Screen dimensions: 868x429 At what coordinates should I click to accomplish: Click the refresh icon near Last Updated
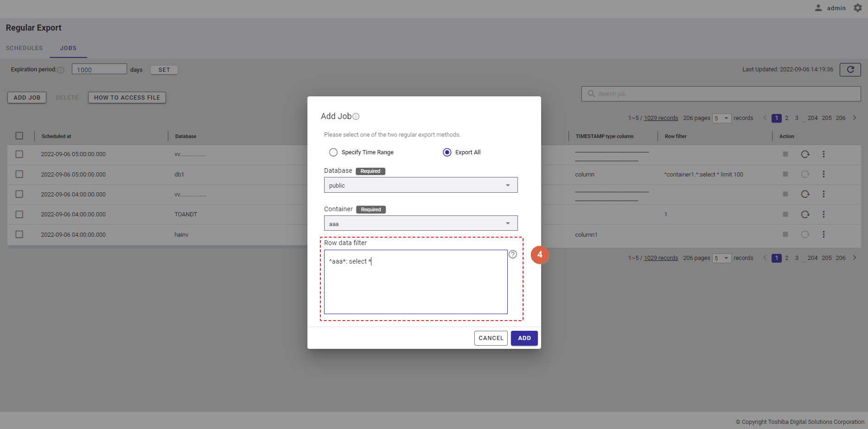[850, 69]
